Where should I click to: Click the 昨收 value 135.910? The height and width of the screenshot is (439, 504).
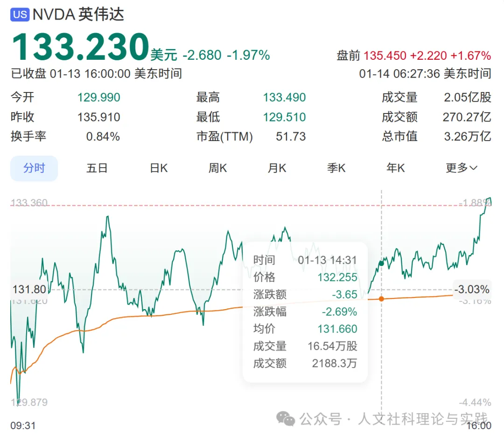coord(98,117)
